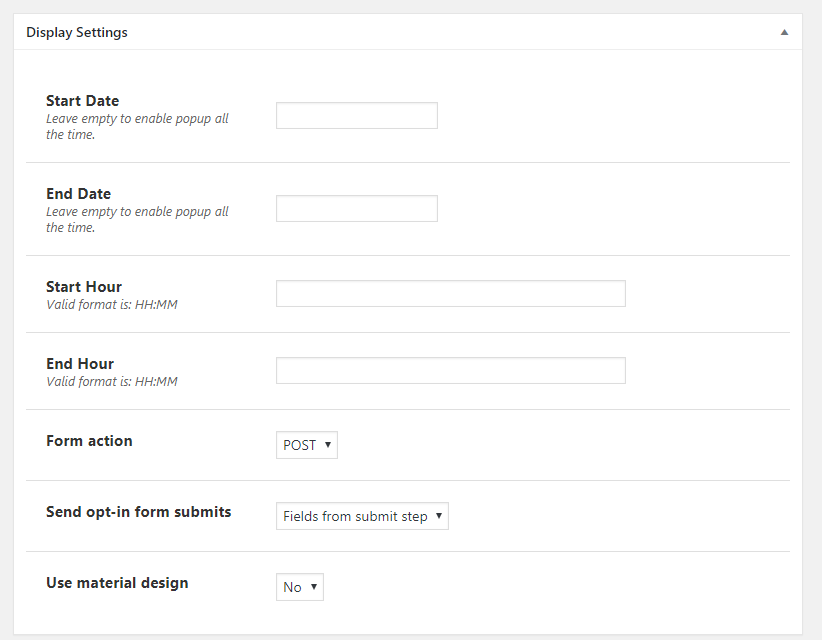Click the Display Settings panel title

pyautogui.click(x=77, y=32)
